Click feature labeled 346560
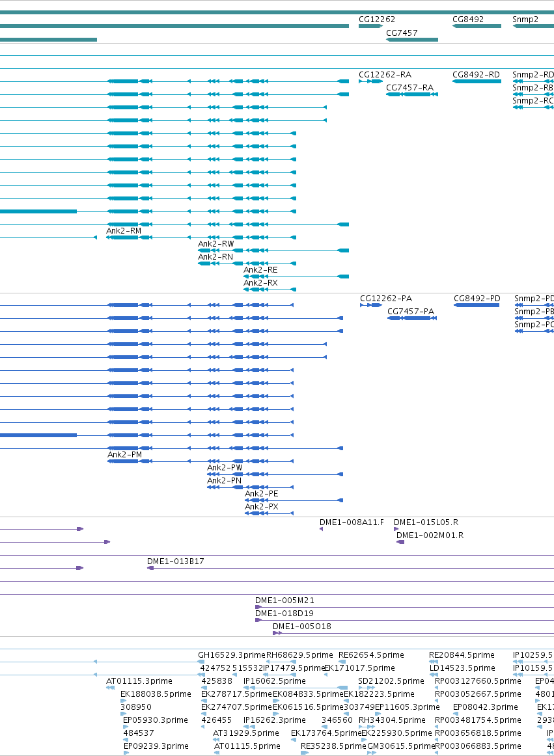Screen dimensions: 554x756 (x=337, y=720)
